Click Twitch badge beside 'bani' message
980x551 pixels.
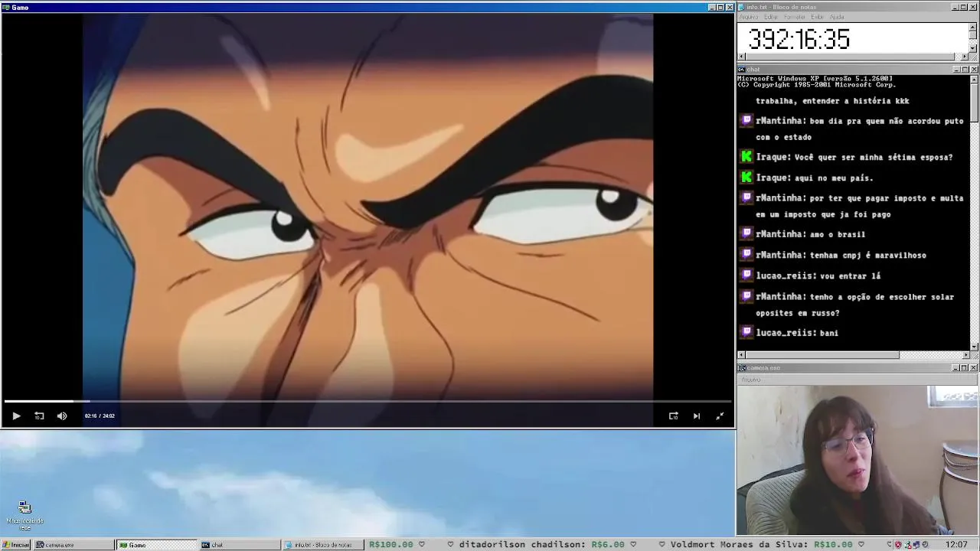coord(747,332)
